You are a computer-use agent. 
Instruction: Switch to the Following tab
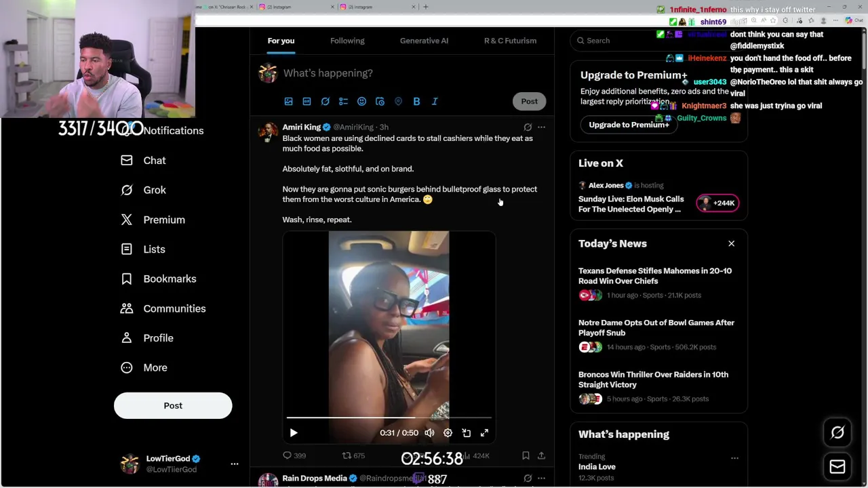pos(347,41)
